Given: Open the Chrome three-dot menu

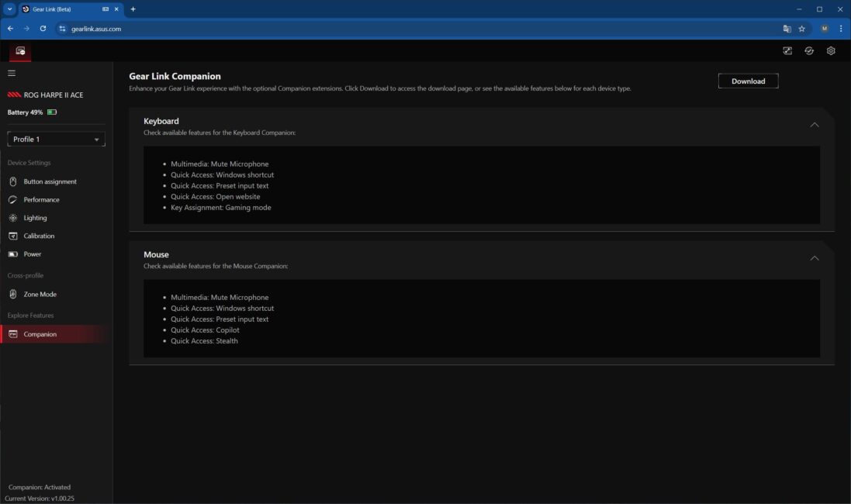Looking at the screenshot, I should pyautogui.click(x=841, y=29).
